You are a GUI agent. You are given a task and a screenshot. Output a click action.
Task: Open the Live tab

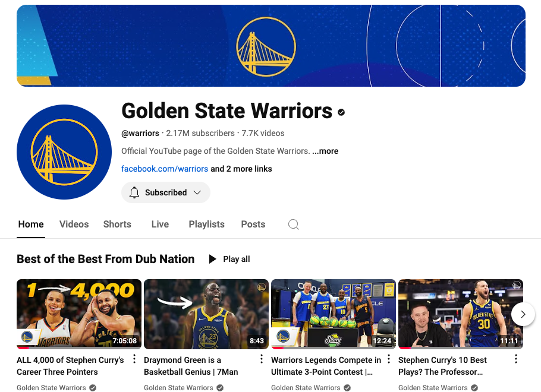pos(160,225)
